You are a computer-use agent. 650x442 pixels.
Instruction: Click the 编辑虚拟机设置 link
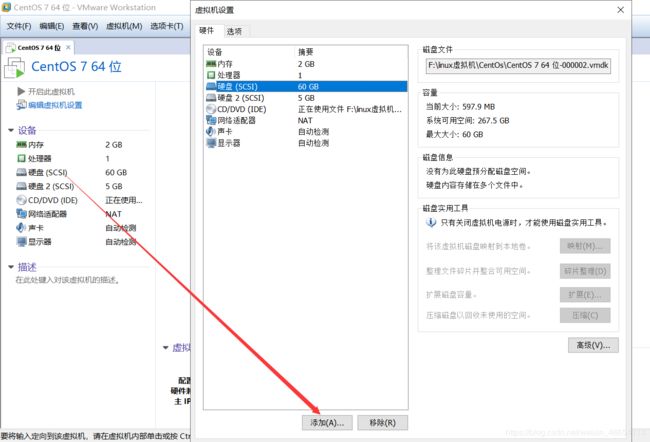pyautogui.click(x=55, y=105)
